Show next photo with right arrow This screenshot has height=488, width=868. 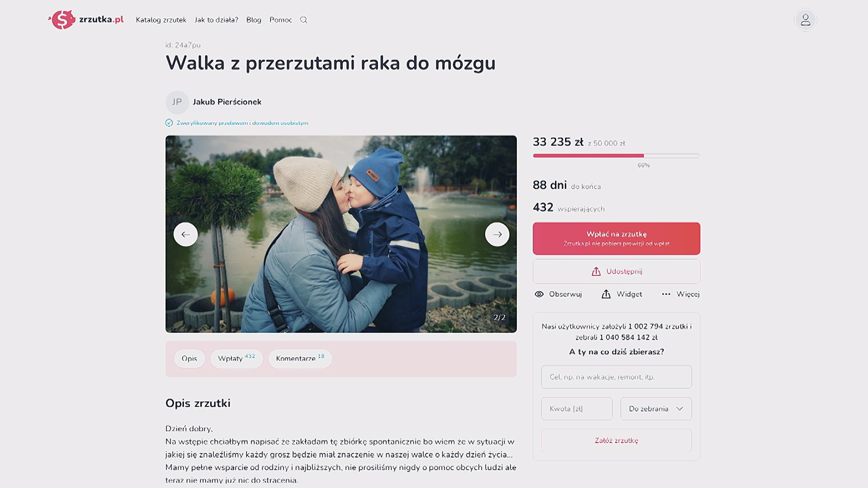(497, 235)
